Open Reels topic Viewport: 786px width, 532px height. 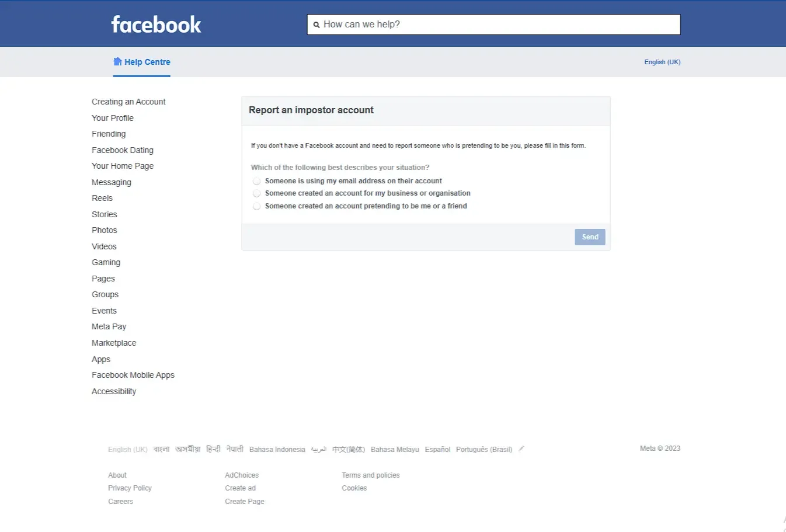[102, 198]
